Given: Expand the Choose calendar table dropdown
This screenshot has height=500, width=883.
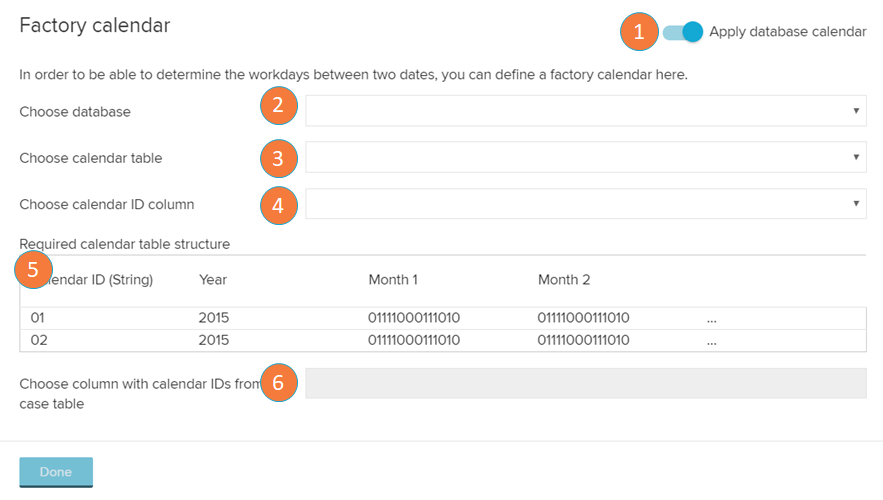Looking at the screenshot, I should point(585,157).
